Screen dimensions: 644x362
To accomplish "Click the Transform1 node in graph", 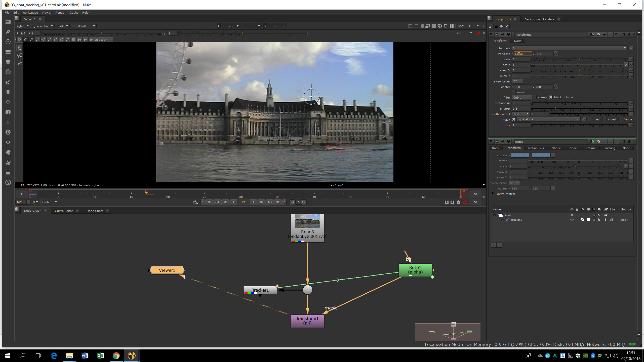I will pyautogui.click(x=307, y=321).
